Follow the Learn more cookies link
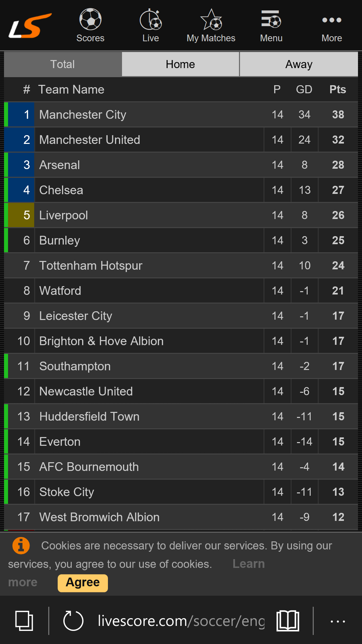 (248, 564)
